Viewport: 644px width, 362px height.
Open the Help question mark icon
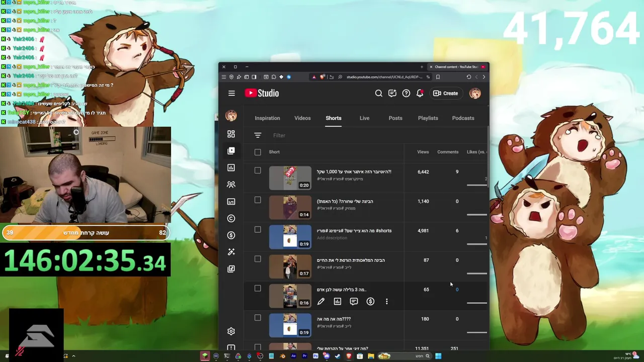406,93
